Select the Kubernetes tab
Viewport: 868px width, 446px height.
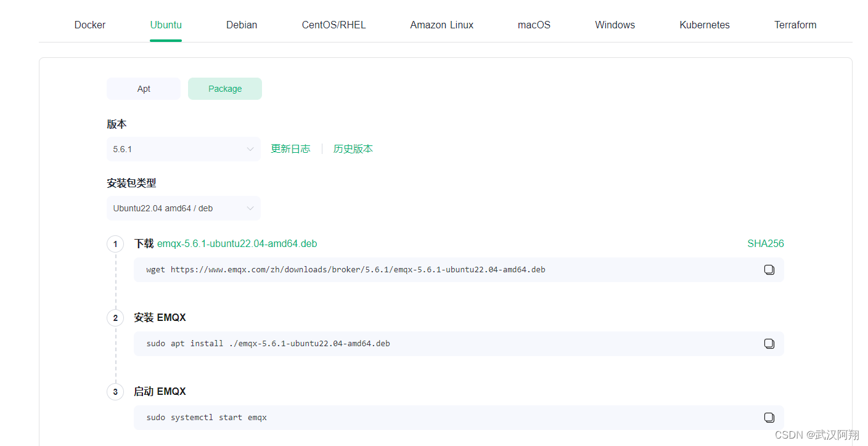[x=705, y=25]
